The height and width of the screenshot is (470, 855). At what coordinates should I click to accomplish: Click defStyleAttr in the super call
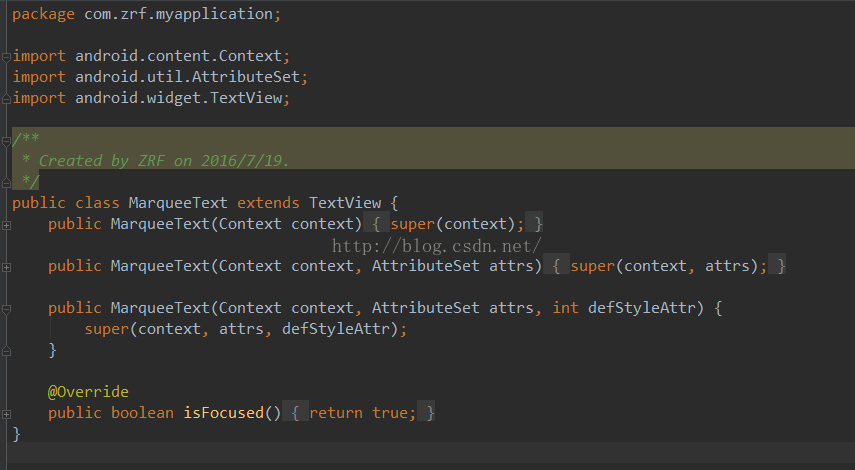click(x=336, y=329)
